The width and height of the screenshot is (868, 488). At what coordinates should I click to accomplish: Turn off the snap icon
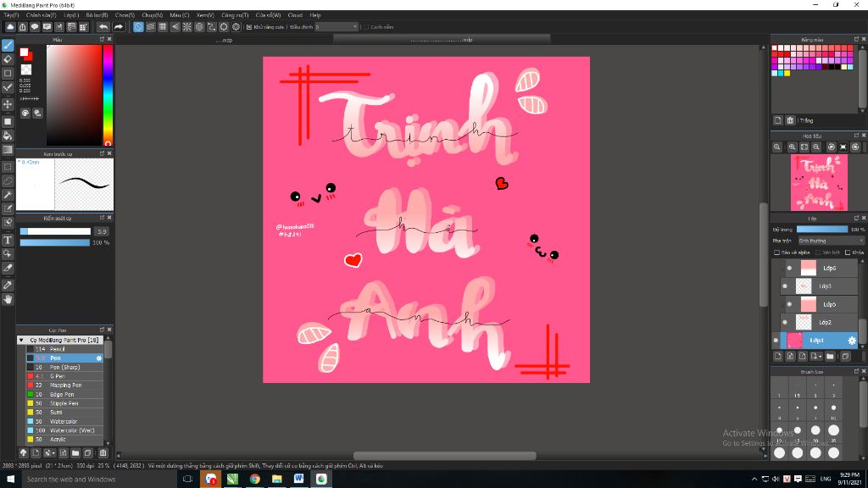(138, 26)
